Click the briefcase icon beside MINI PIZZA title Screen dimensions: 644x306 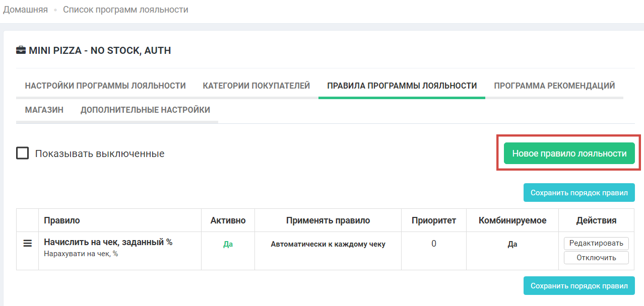[21, 50]
